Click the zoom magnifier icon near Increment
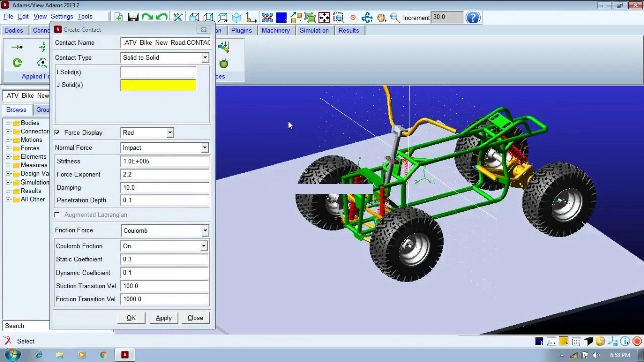The image size is (644, 362). [395, 18]
